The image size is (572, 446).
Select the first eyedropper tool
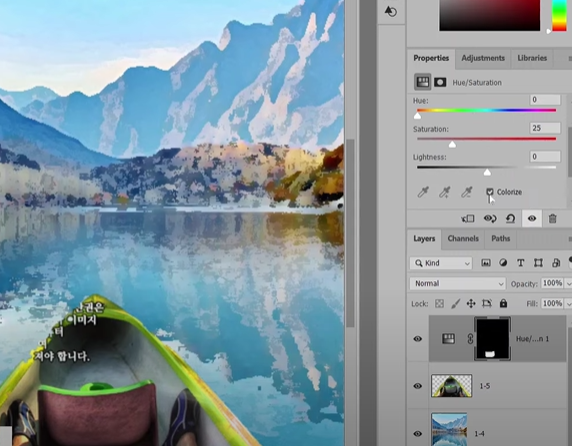[x=423, y=192]
